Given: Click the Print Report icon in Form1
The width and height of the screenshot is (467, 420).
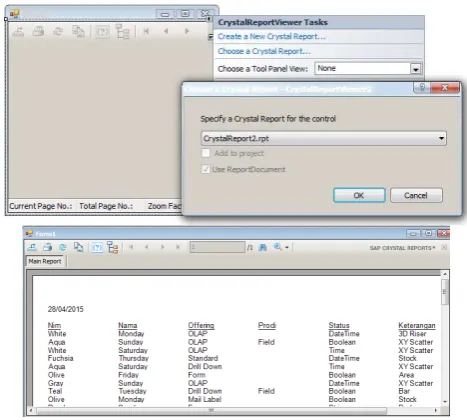Looking at the screenshot, I should (x=47, y=247).
